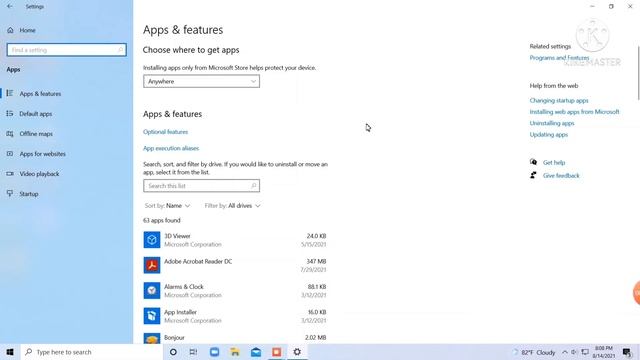Open Task View on the taskbar
The image size is (640, 360).
pos(193,352)
